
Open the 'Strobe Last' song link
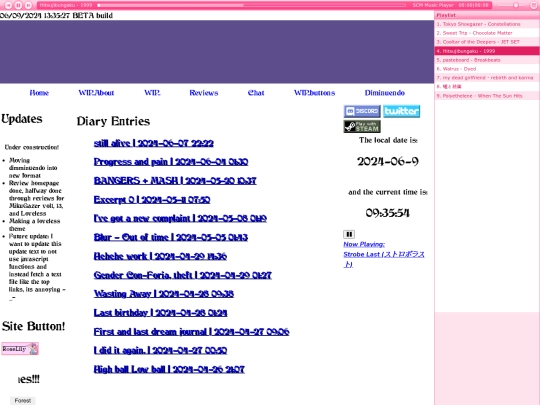click(384, 259)
